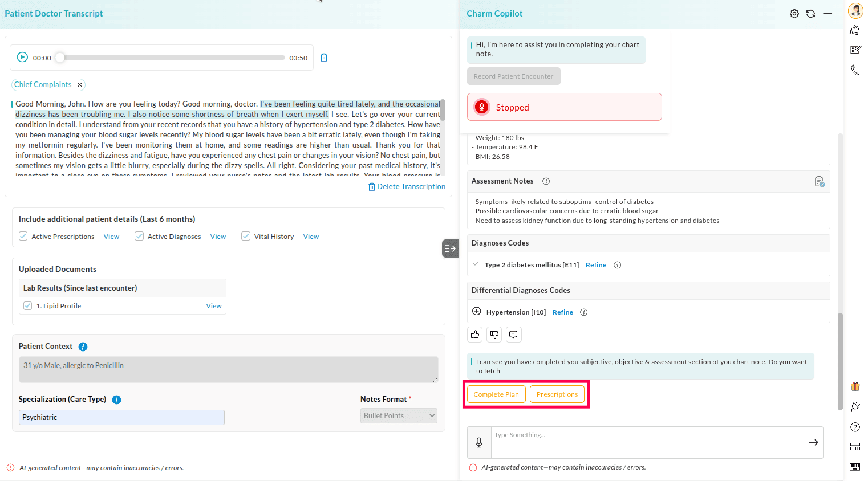
Task: Click the transcript text scrollbar
Action: (x=443, y=109)
